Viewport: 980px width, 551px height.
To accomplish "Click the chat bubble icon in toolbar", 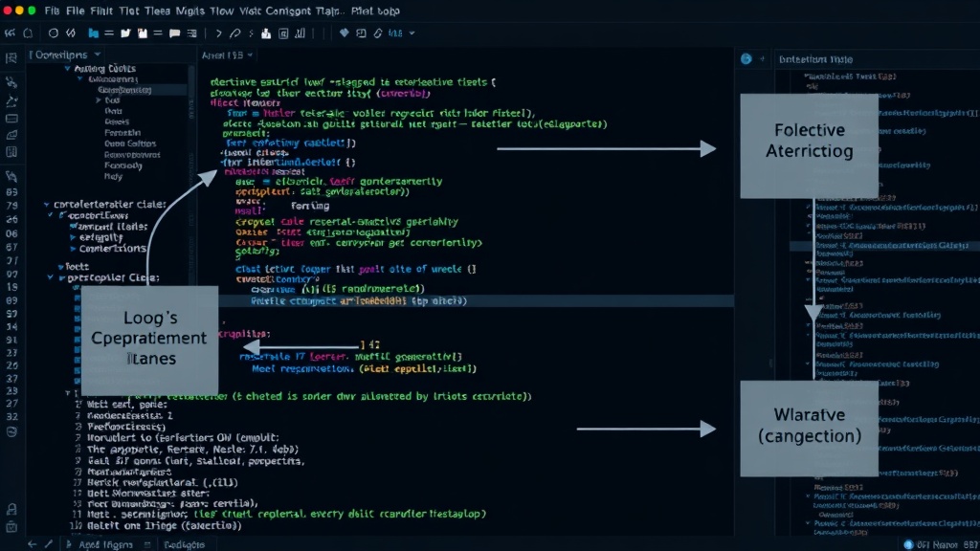I will point(175,33).
